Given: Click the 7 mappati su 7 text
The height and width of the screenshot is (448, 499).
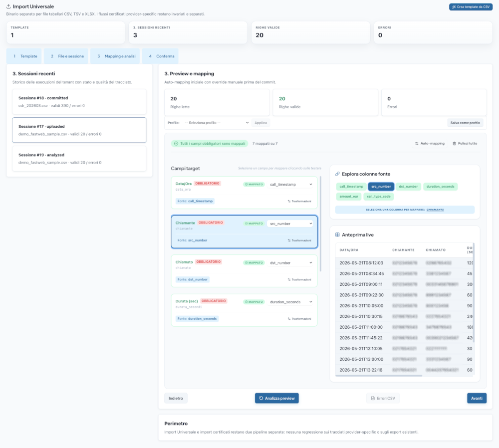Looking at the screenshot, I should [x=265, y=144].
